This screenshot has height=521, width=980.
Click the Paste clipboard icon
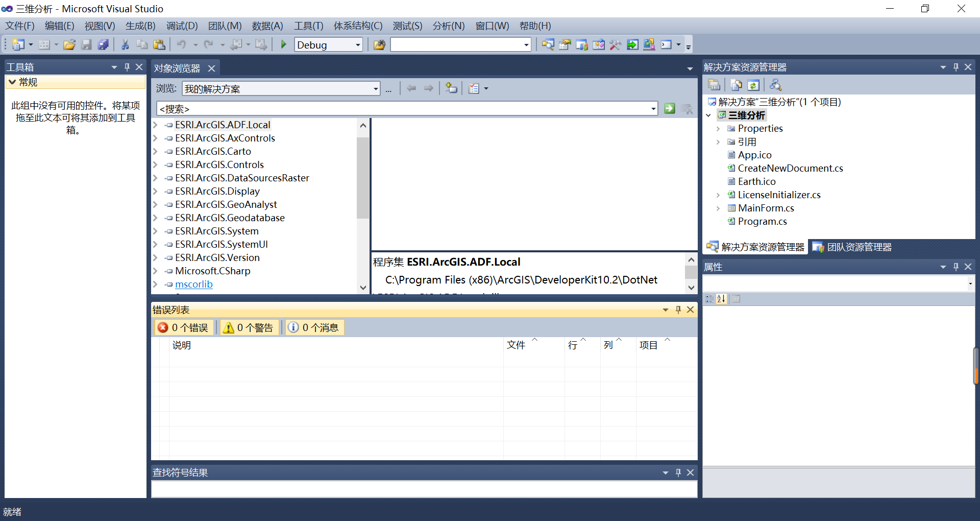click(x=159, y=45)
